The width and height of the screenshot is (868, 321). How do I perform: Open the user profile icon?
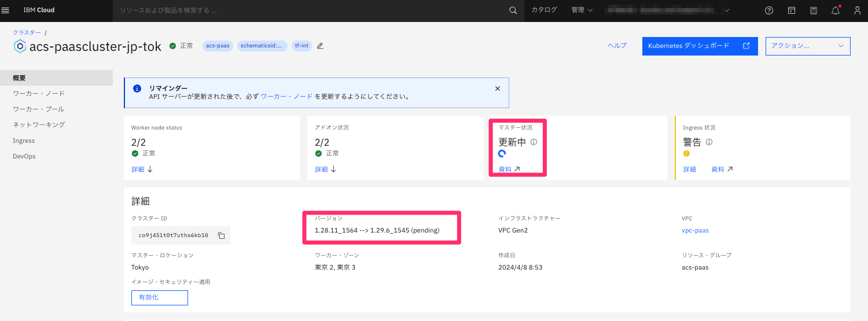[858, 10]
